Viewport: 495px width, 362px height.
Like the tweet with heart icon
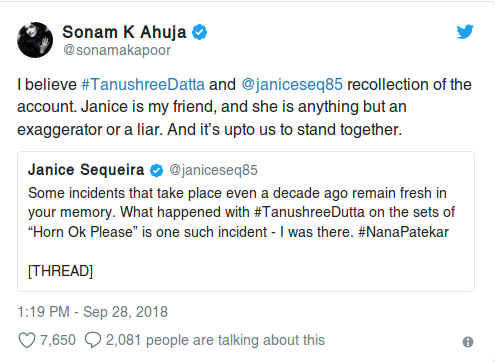(x=27, y=340)
